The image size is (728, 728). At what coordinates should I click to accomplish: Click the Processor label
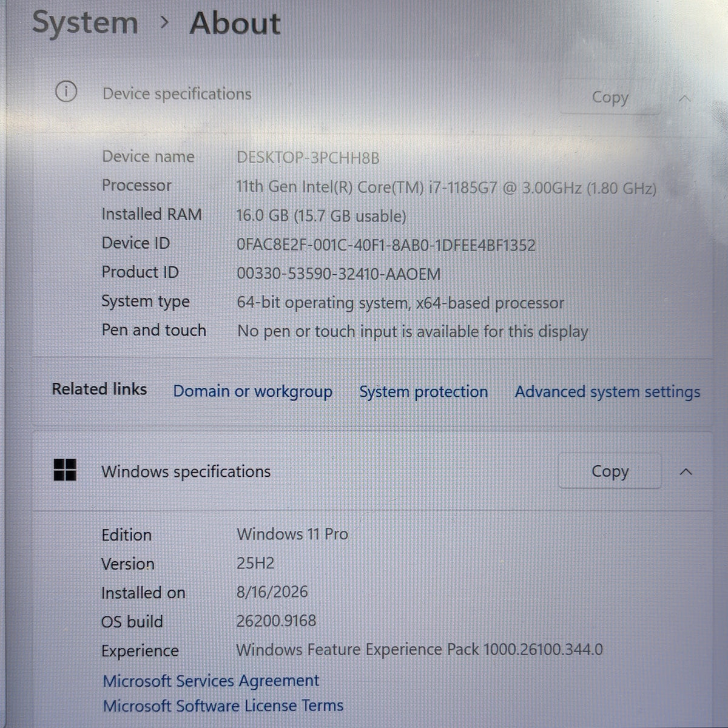tap(136, 186)
